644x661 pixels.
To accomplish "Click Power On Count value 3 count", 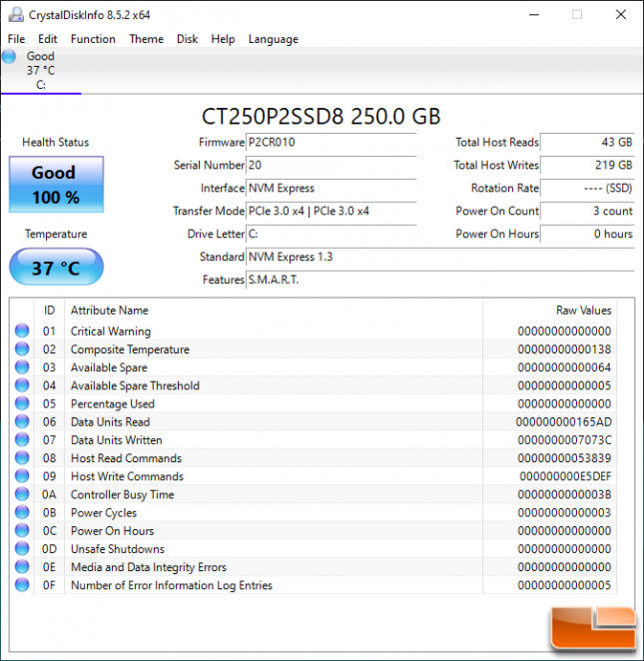I will click(587, 211).
